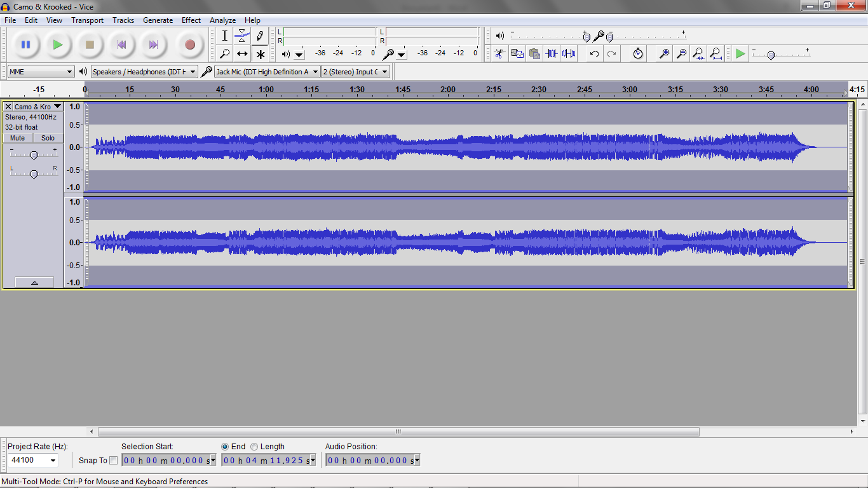Screen dimensions: 868x488
Task: Open the 2 (Stereo) Input channels dropdown
Action: (356, 72)
